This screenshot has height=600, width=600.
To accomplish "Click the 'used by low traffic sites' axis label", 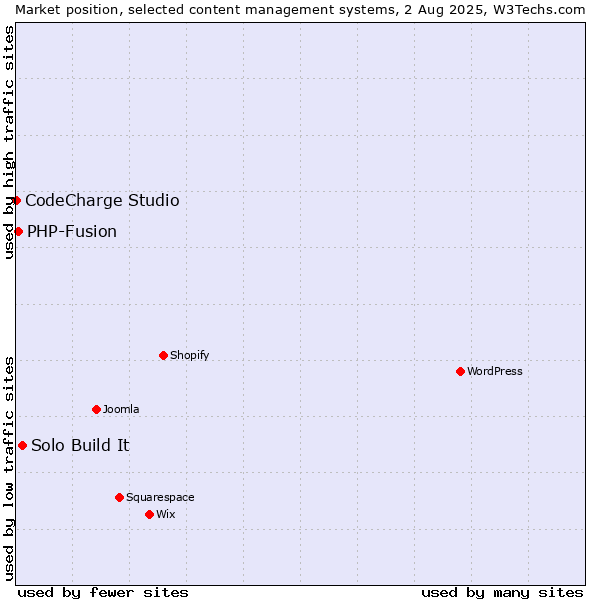I will 9,469.
